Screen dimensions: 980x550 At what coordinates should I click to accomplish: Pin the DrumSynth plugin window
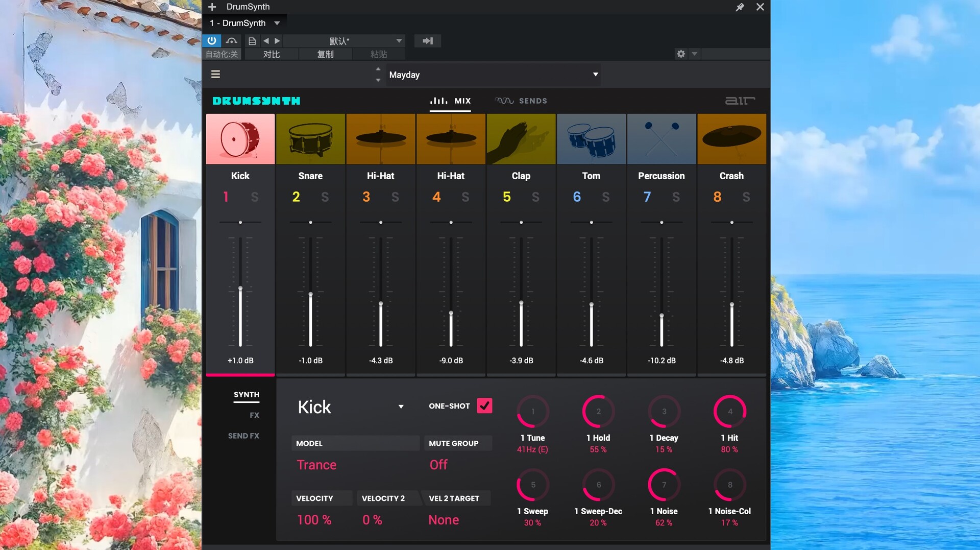tap(740, 7)
